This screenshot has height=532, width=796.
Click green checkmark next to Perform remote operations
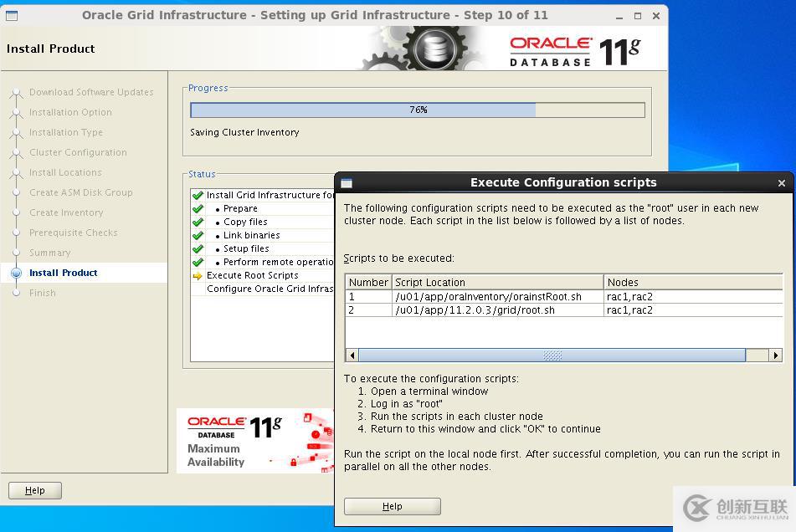point(198,262)
